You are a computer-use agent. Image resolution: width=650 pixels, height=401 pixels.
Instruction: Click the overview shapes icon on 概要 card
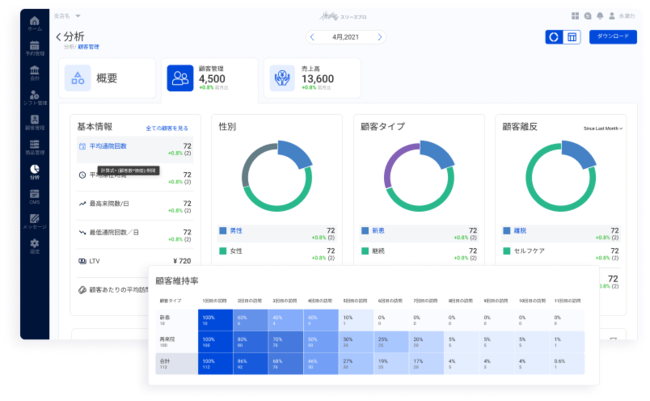pyautogui.click(x=78, y=78)
